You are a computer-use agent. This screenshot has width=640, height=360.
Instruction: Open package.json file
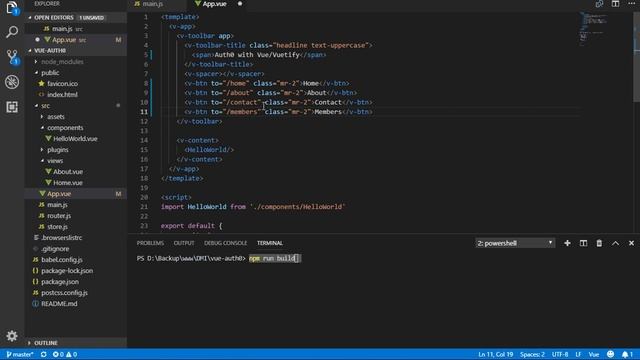[76, 282]
